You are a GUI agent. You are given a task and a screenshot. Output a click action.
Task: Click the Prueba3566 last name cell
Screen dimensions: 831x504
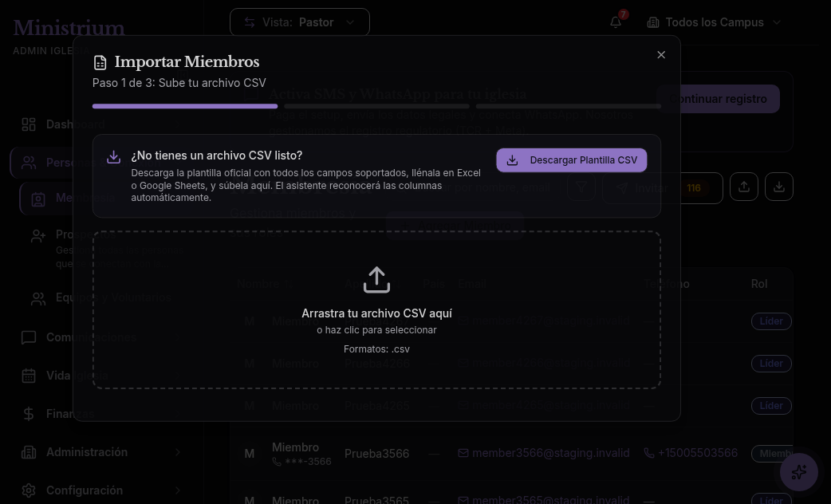[376, 454]
